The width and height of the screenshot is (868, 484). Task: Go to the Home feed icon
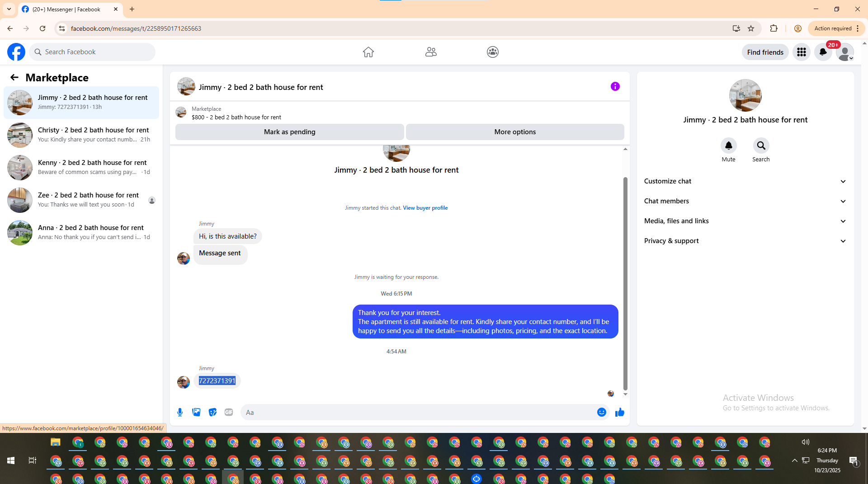[368, 52]
